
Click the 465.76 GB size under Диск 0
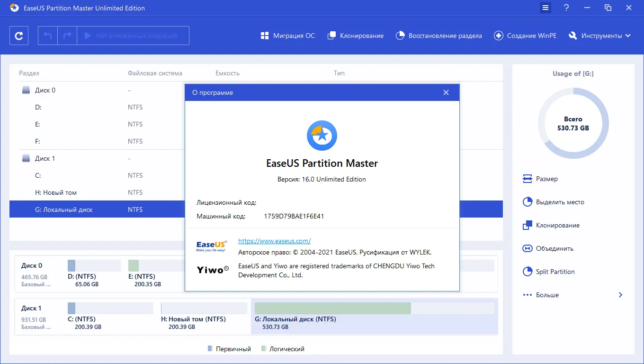(x=34, y=277)
